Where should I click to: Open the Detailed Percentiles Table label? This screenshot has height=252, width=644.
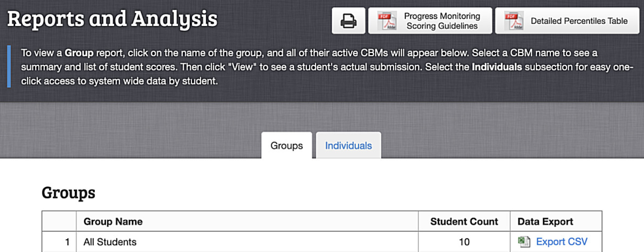(579, 21)
